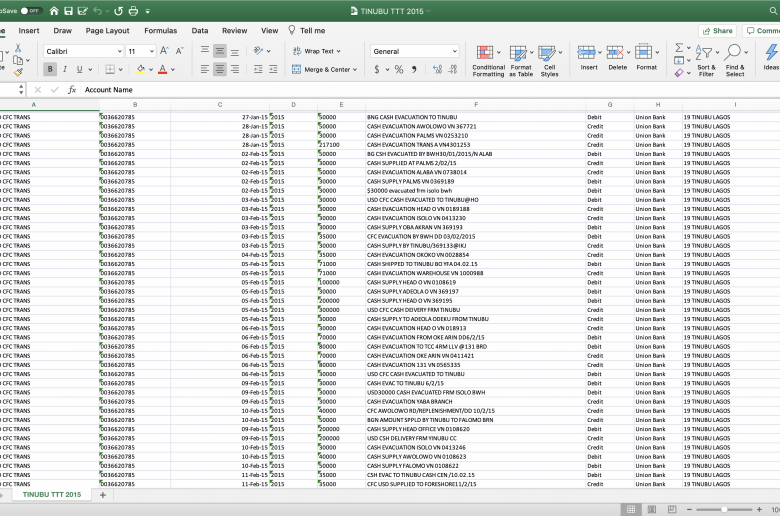The image size is (780, 516).
Task: Open the Data tab
Action: pos(200,30)
